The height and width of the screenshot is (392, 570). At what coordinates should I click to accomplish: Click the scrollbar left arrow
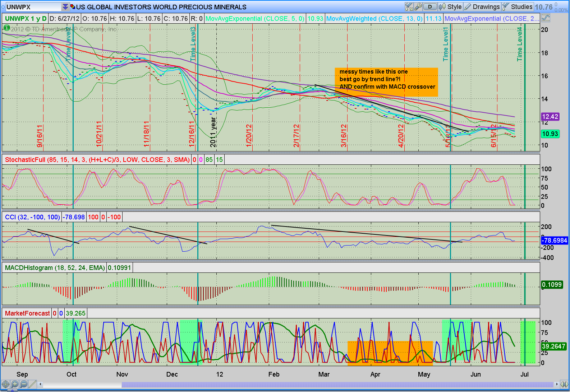(41, 384)
